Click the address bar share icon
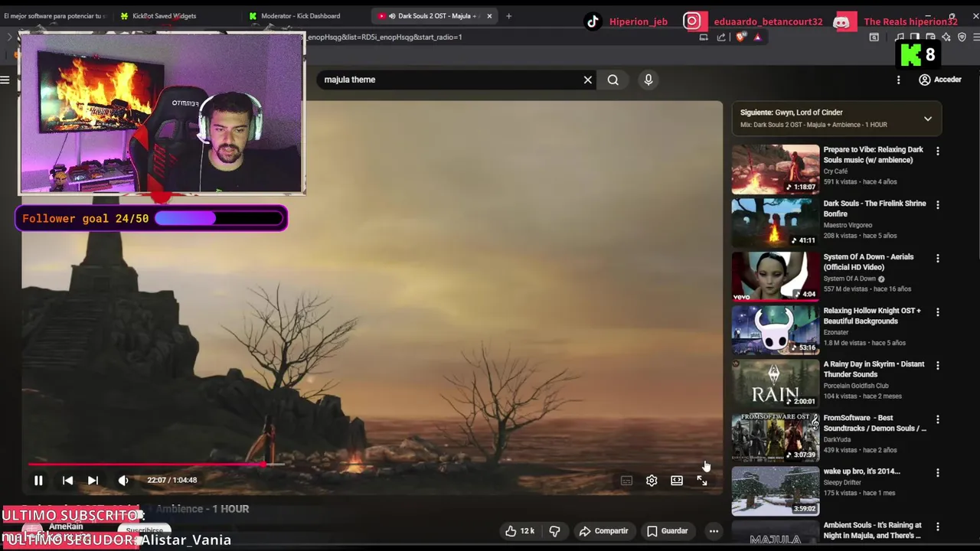The image size is (980, 551). click(x=721, y=37)
